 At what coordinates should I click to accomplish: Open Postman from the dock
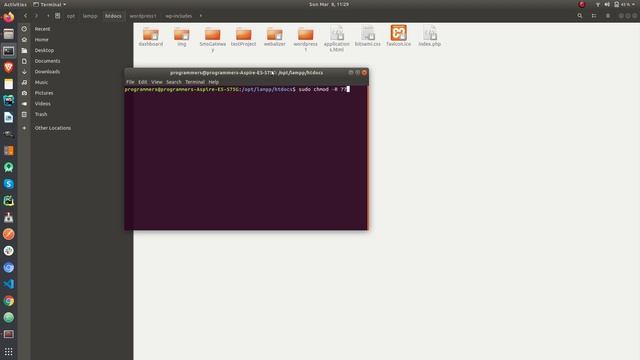click(9, 234)
